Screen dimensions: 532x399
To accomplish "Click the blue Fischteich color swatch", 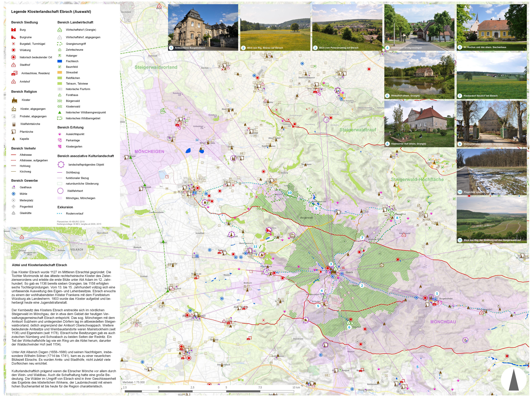I will pyautogui.click(x=60, y=61).
